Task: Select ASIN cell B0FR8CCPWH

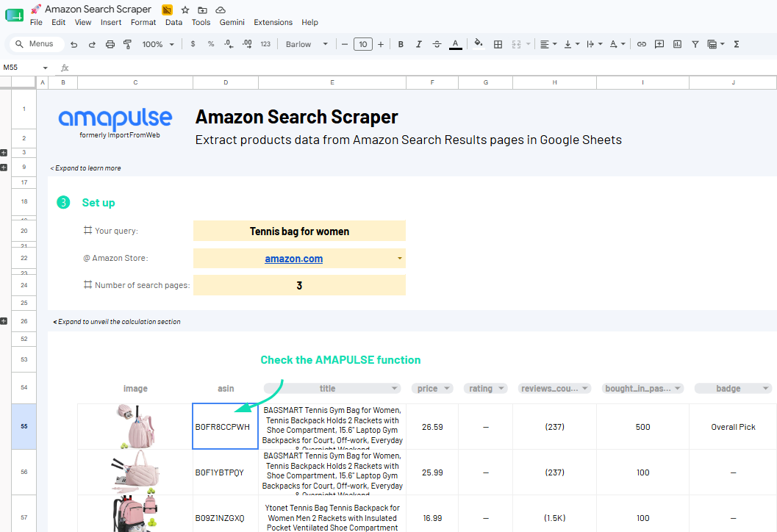Action: [x=226, y=426]
